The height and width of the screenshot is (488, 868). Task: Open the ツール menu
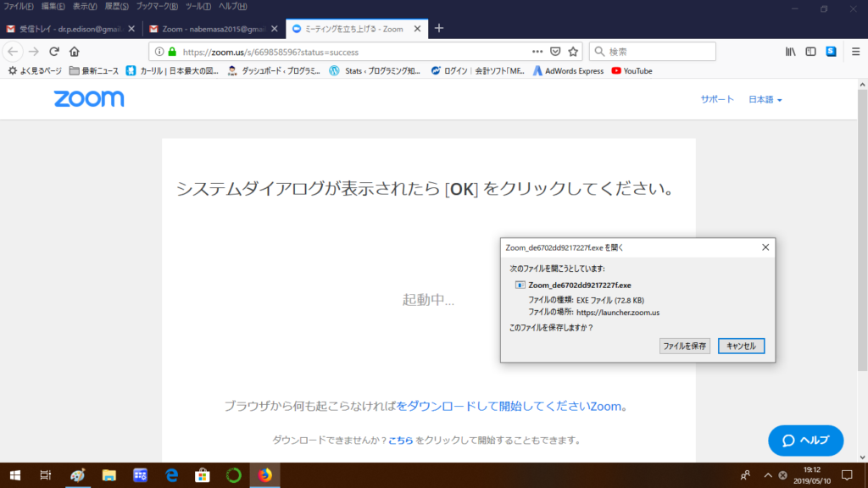[198, 7]
